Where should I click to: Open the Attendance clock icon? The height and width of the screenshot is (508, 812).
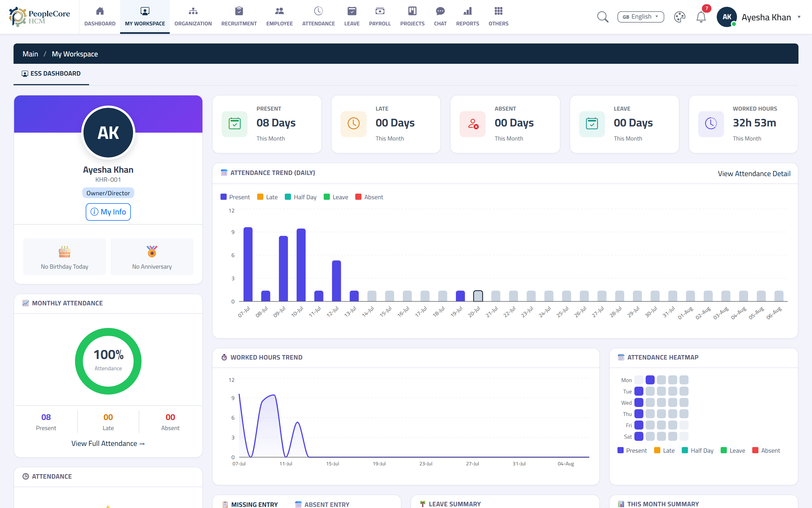click(x=318, y=11)
